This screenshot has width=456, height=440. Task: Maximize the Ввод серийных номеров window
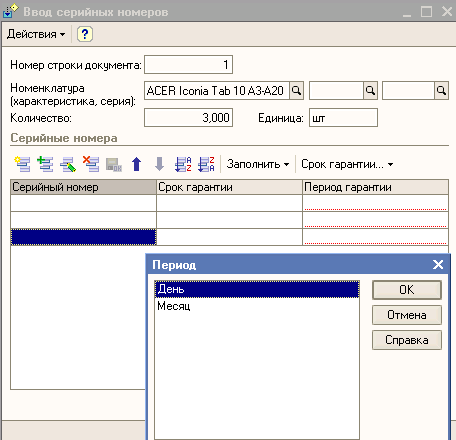click(x=426, y=11)
